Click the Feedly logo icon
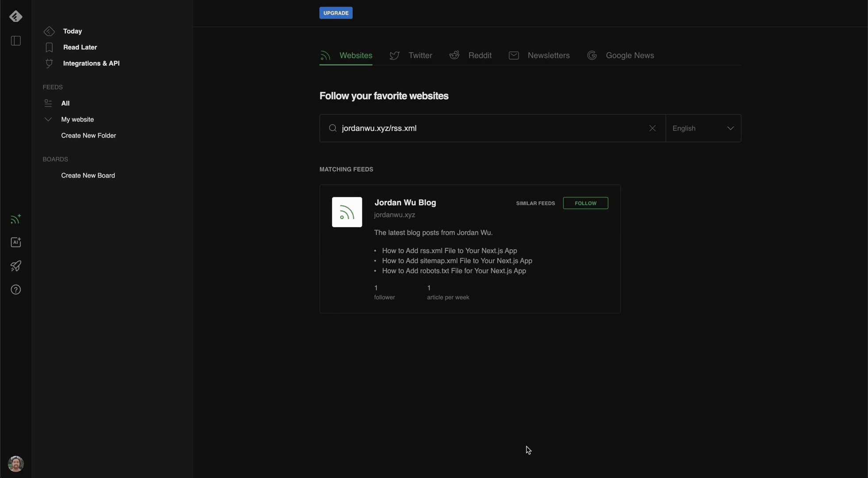 (x=16, y=16)
